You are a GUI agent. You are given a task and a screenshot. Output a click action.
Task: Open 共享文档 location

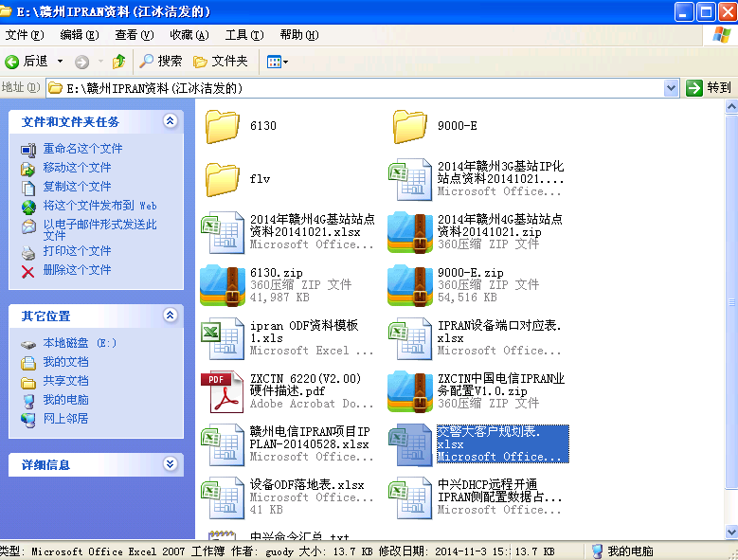tap(66, 381)
